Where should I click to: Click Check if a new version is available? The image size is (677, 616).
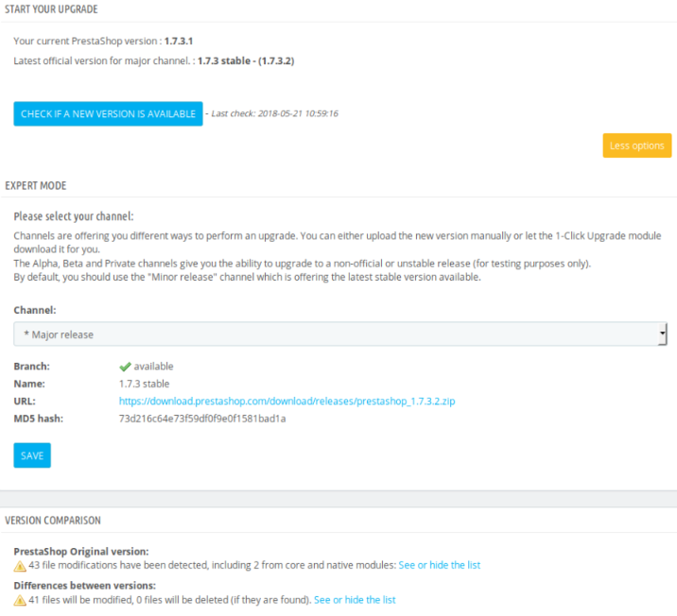[x=108, y=114]
